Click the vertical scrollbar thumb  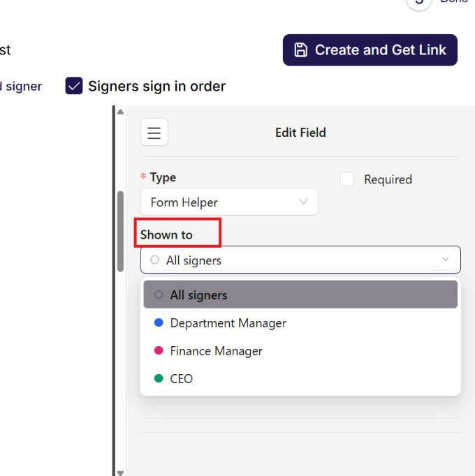(120, 231)
